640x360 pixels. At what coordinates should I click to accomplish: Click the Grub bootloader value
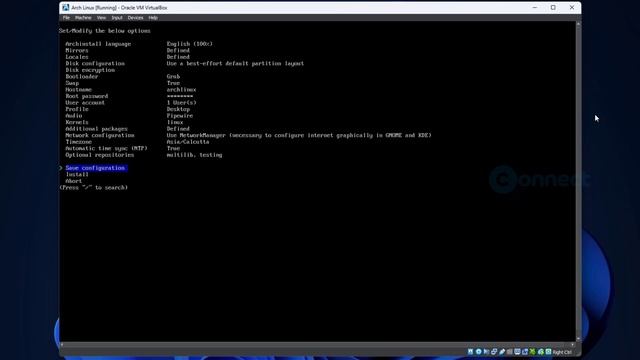[173, 76]
